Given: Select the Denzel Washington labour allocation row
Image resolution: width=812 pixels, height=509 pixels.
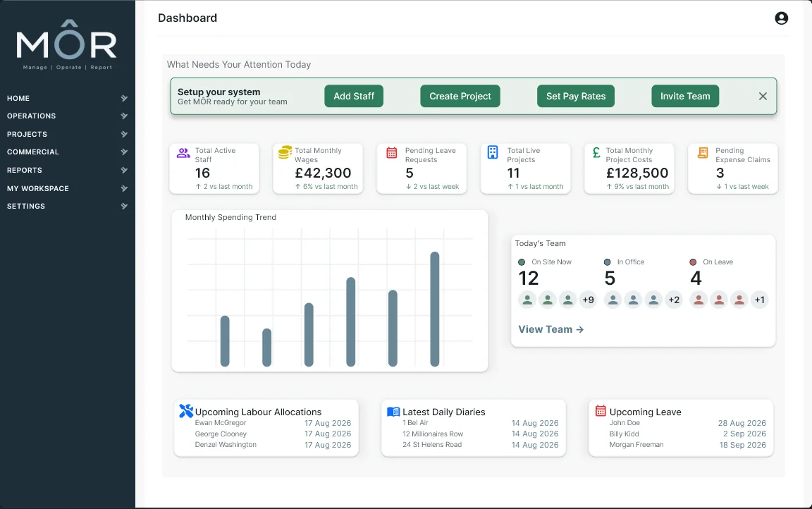Looking at the screenshot, I should [x=273, y=445].
